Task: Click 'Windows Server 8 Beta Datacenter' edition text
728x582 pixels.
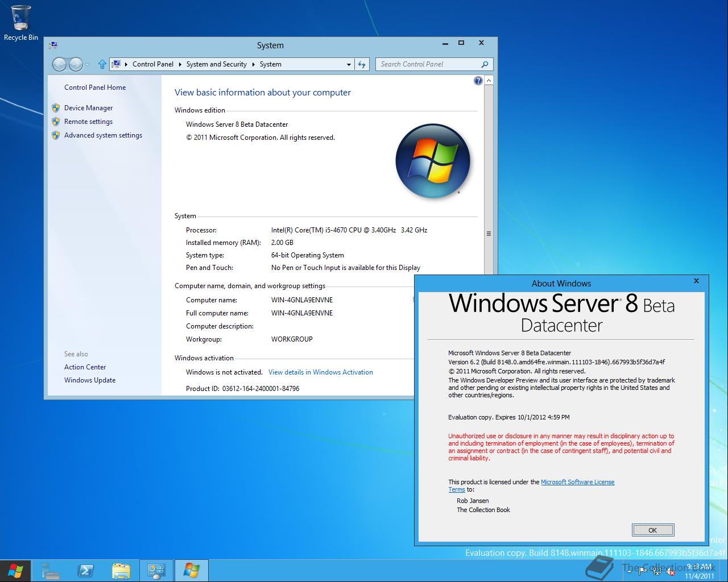Action: (237, 124)
